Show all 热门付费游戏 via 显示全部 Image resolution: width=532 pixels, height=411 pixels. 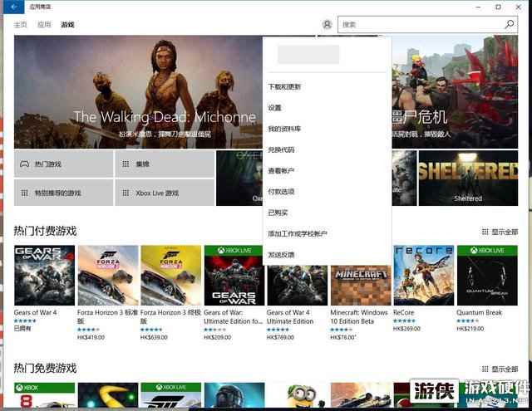click(x=500, y=232)
